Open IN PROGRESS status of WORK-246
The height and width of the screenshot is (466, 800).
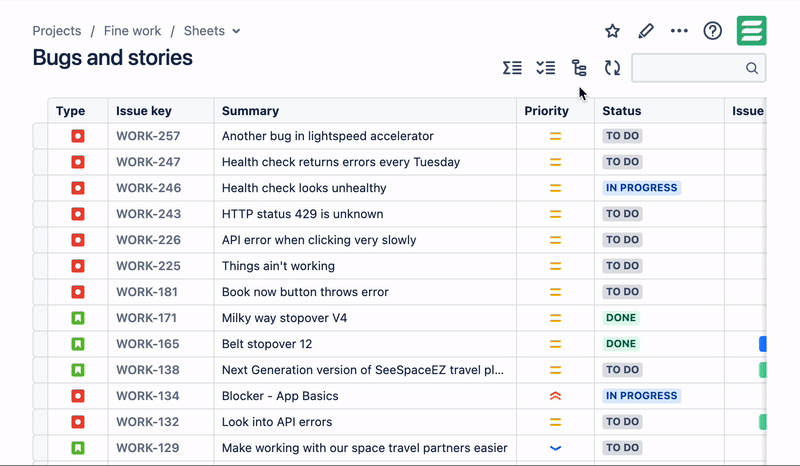(x=641, y=188)
